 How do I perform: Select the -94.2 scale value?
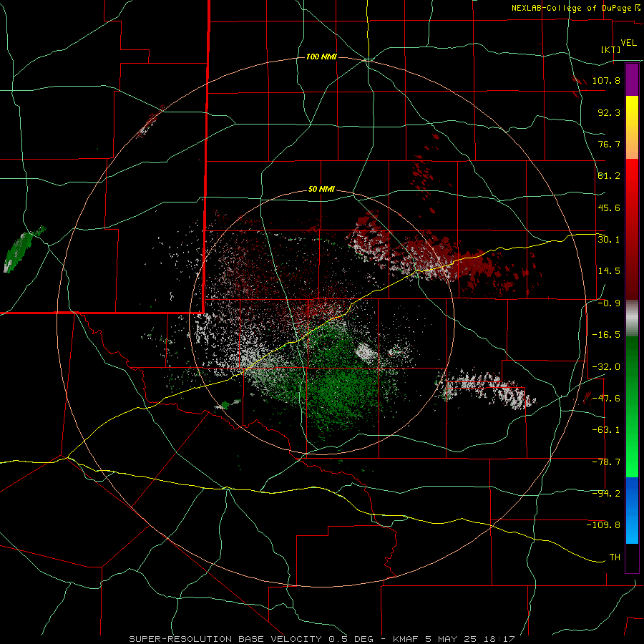[606, 494]
